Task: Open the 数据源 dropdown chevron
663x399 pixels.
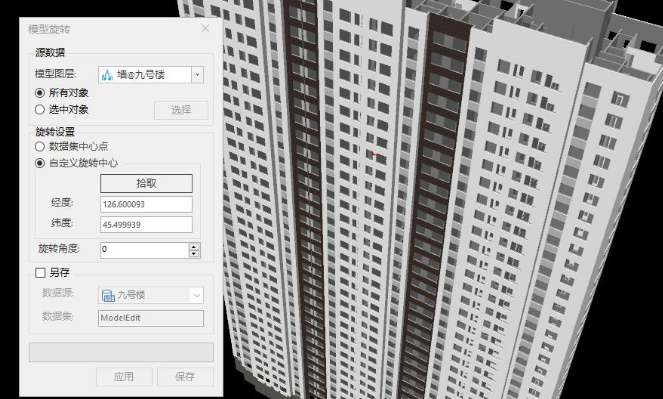Action: click(x=197, y=295)
